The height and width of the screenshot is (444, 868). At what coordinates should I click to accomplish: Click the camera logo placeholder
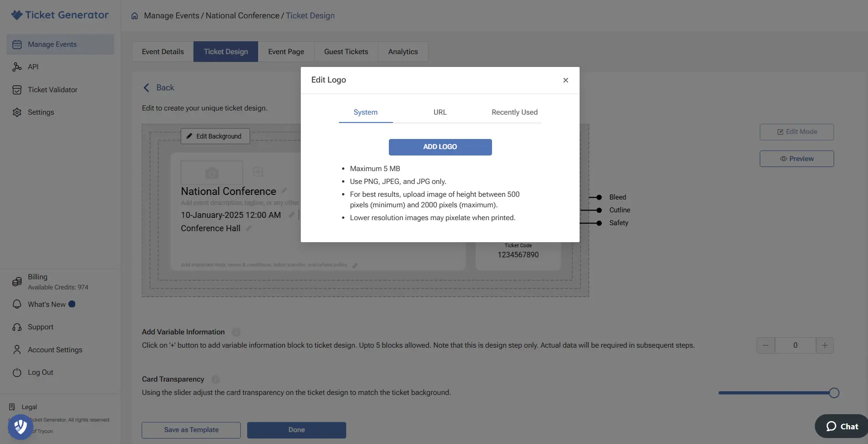(212, 173)
